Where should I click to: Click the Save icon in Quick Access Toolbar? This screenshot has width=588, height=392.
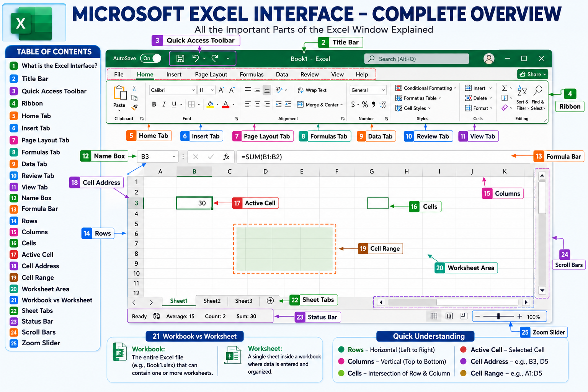[x=180, y=59]
